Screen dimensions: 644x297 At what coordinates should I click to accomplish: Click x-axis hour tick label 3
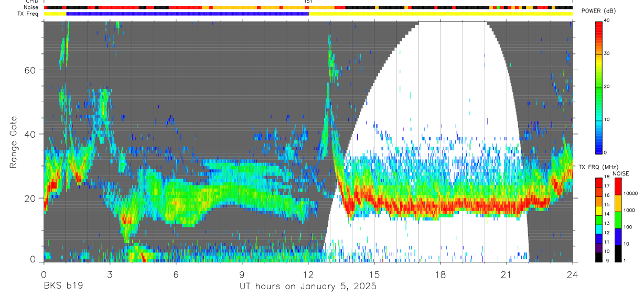110,274
